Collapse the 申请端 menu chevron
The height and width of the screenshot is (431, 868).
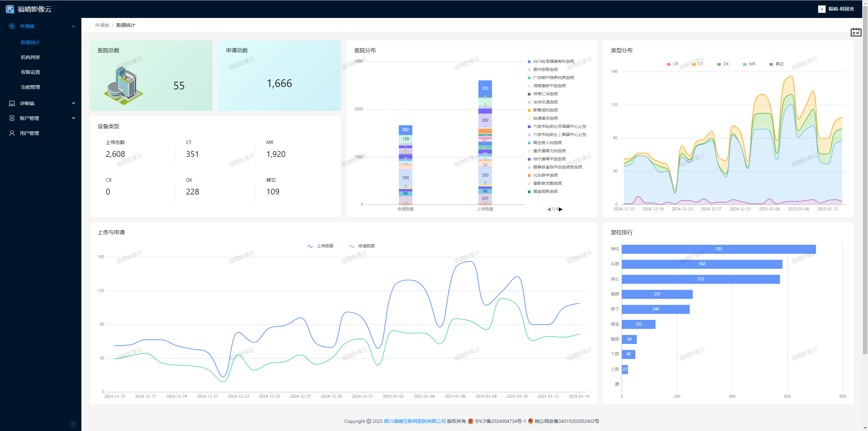(74, 26)
